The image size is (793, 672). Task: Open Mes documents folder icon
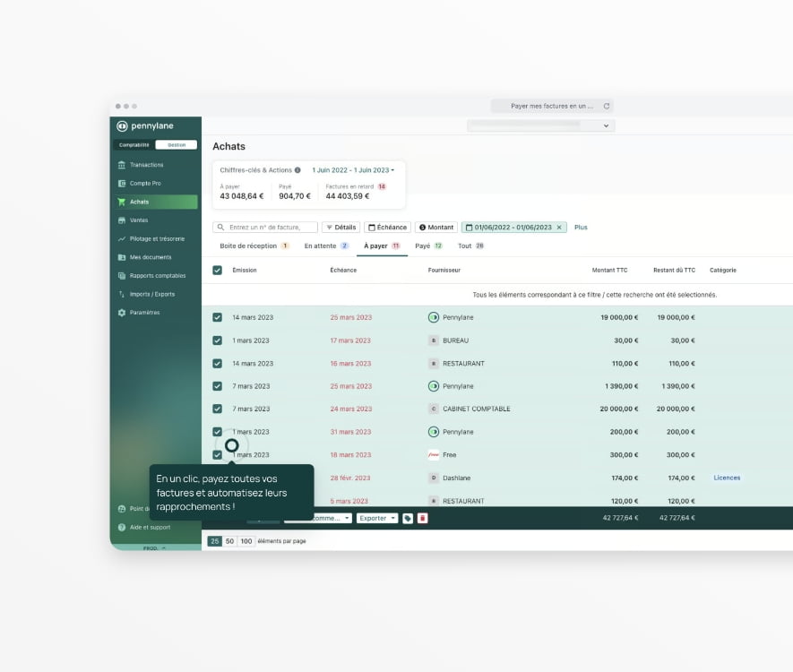coord(121,257)
